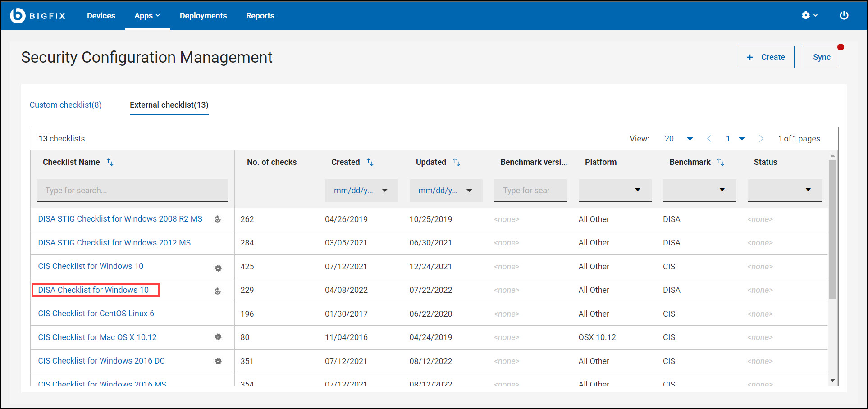Click the power logout icon
This screenshot has height=409, width=868.
[844, 16]
